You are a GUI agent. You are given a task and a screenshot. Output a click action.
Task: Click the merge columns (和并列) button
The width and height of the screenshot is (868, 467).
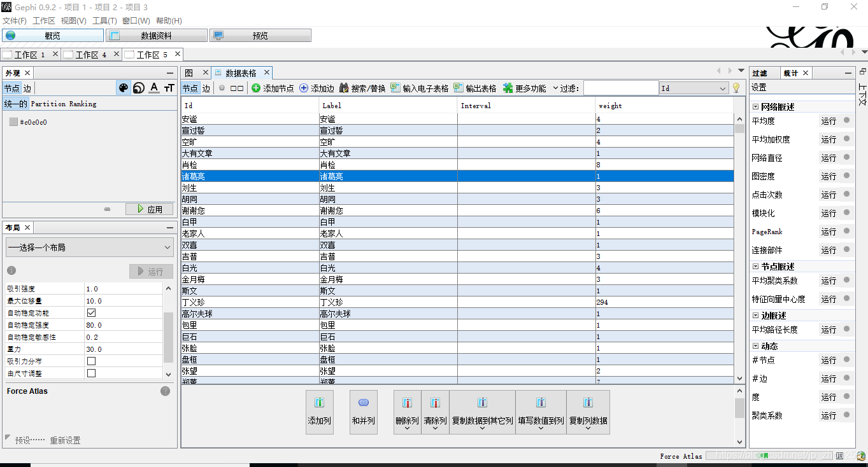[x=364, y=412]
